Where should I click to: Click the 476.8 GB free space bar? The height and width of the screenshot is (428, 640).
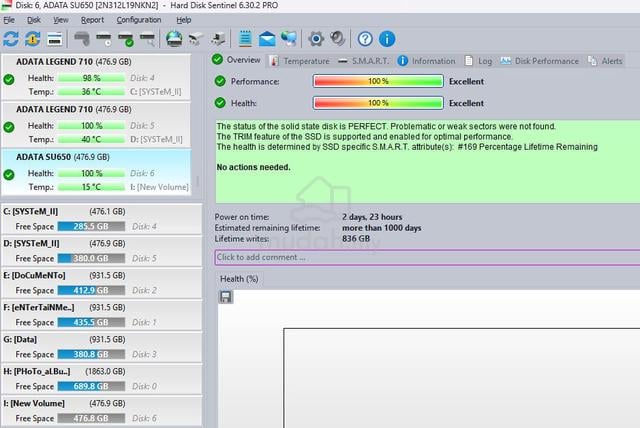tap(91, 418)
